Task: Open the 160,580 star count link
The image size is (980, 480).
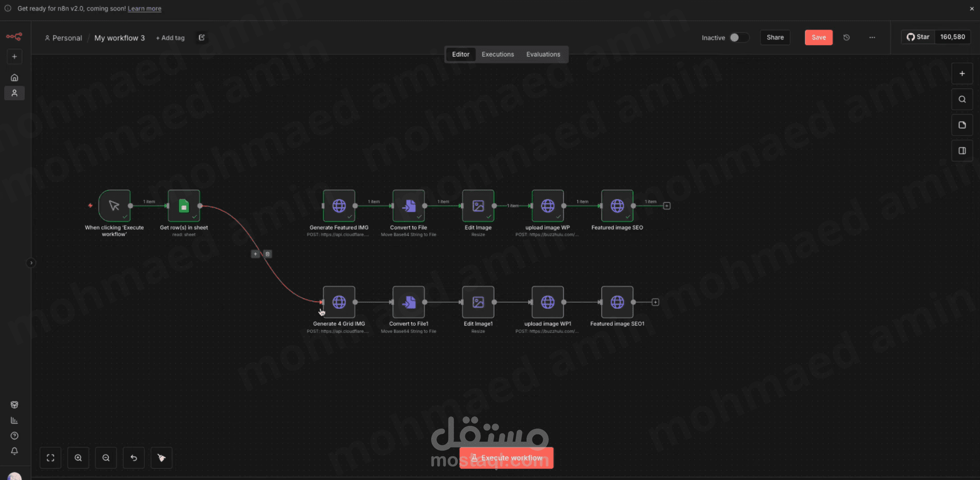Action: pos(952,37)
